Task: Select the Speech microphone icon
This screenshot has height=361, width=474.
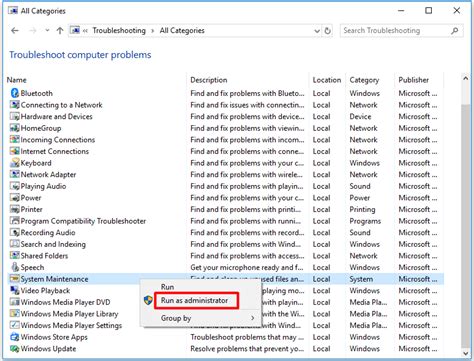Action: tap(14, 267)
